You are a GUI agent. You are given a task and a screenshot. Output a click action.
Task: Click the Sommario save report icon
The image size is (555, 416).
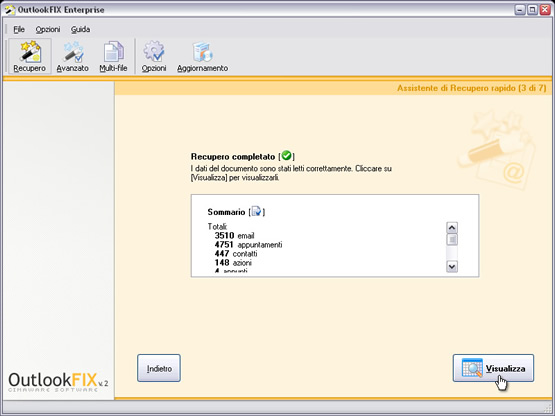(x=257, y=211)
